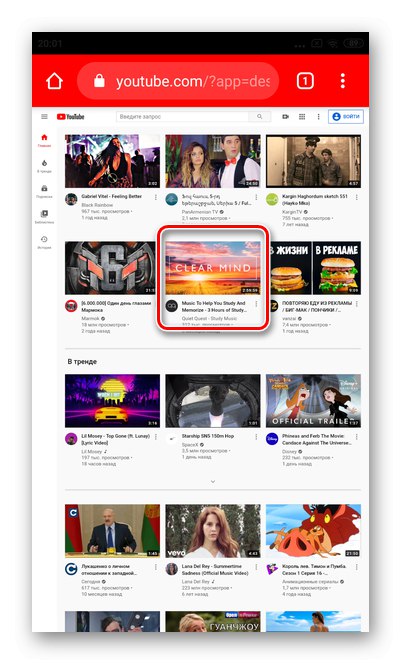This screenshot has width=401, height=664.
Task: Click Анимационные сериалы channel avatar
Action: [272, 569]
